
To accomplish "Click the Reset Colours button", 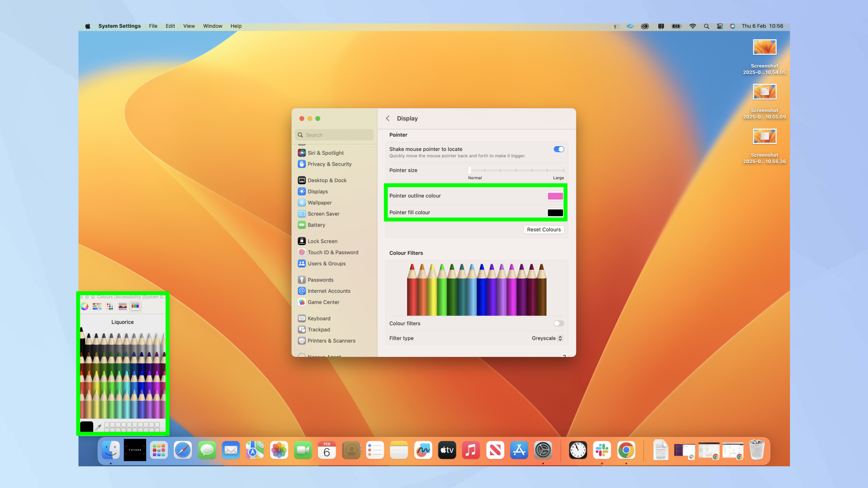I will click(544, 229).
